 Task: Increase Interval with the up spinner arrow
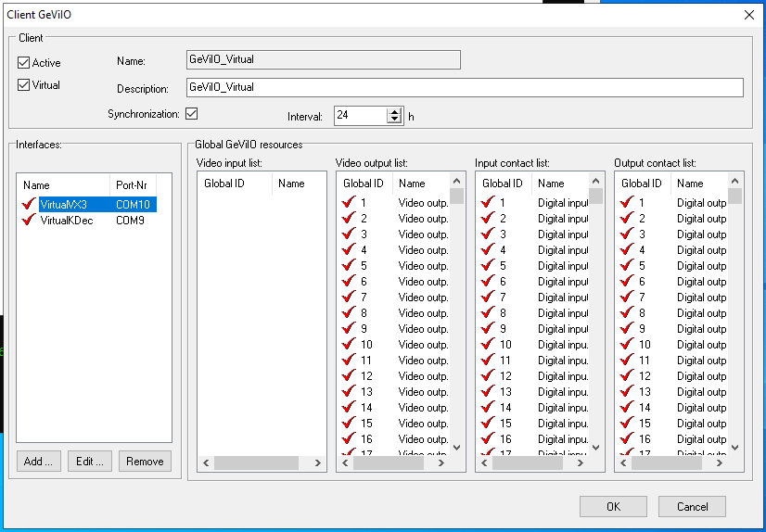point(394,112)
